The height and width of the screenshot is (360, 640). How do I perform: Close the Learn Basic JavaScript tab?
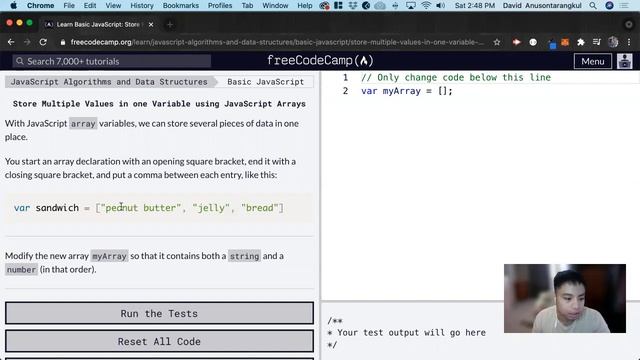[151, 24]
